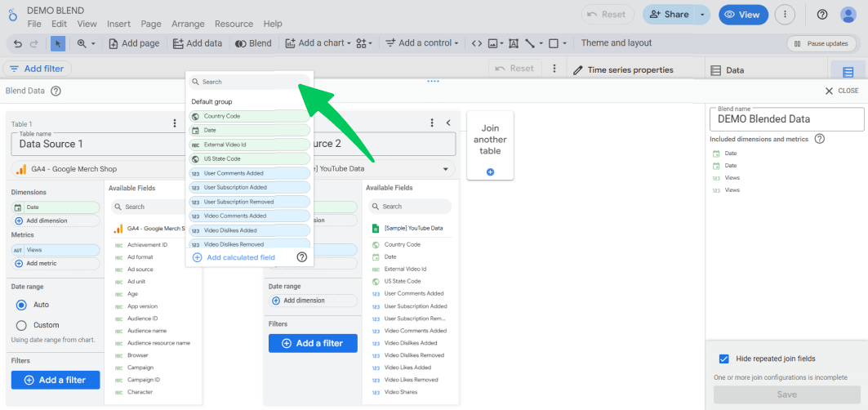Click the help icon beside Blend Data
The height and width of the screenshot is (410, 868).
click(56, 91)
